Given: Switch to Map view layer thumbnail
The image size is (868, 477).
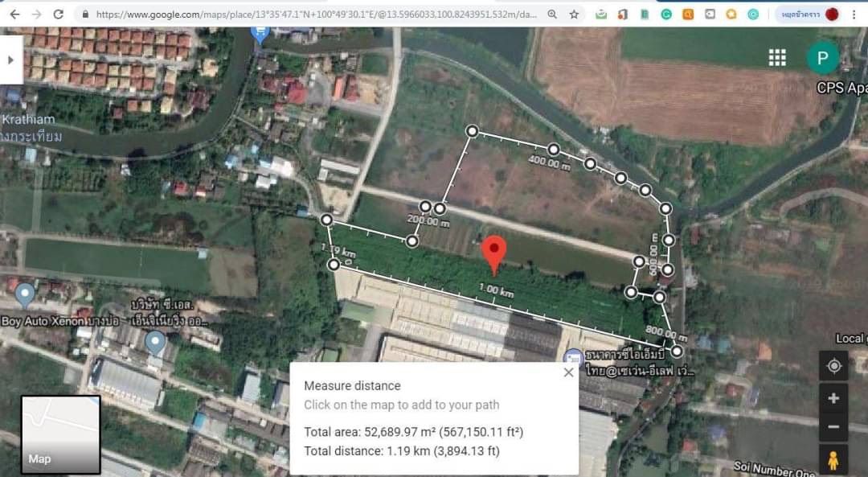Looking at the screenshot, I should [x=61, y=434].
